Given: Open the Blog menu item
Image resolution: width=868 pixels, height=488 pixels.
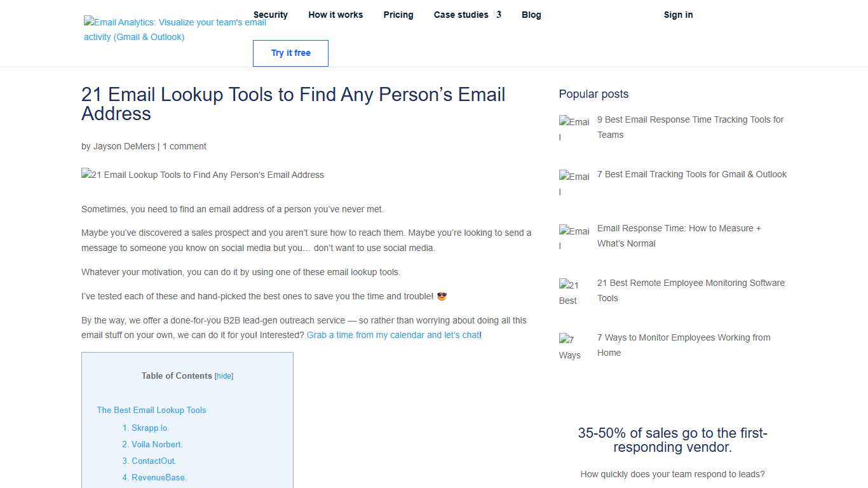Looking at the screenshot, I should click(x=531, y=15).
